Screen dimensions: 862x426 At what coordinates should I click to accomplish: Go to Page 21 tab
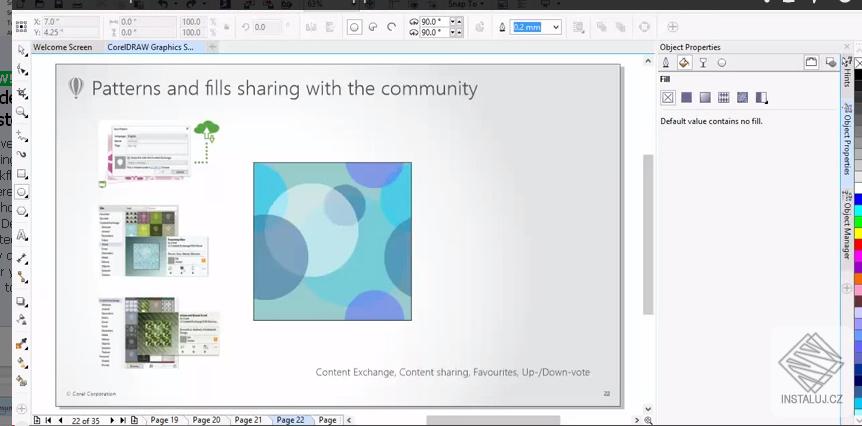[x=248, y=420]
